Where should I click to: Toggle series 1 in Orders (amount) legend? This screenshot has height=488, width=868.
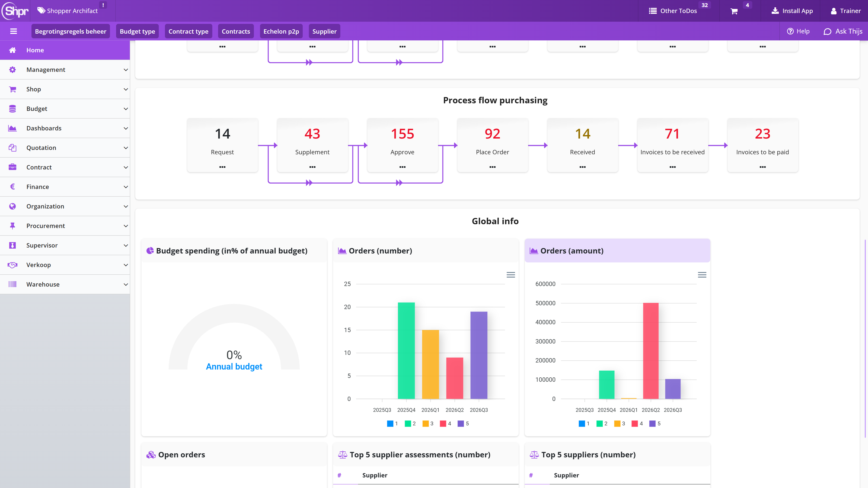click(x=584, y=424)
